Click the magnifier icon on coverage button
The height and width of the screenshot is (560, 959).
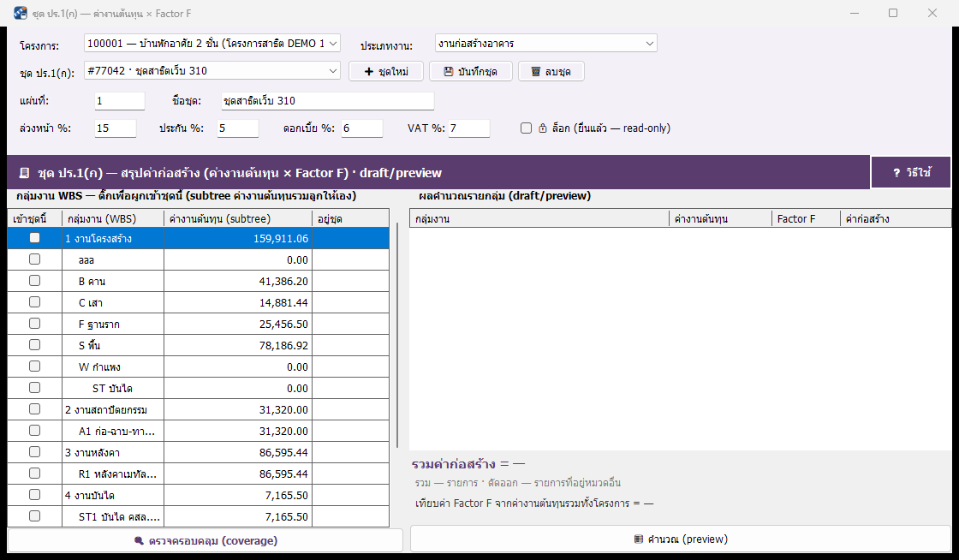pyautogui.click(x=139, y=540)
